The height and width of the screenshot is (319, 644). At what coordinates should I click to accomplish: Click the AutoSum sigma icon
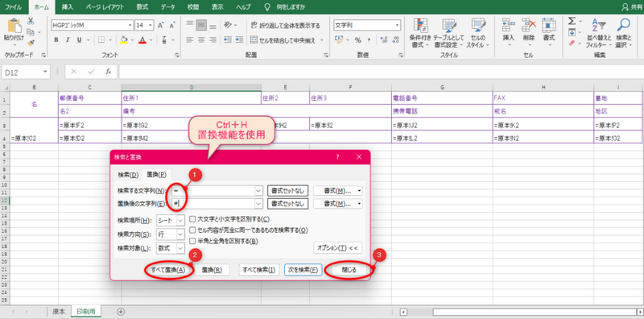[572, 21]
